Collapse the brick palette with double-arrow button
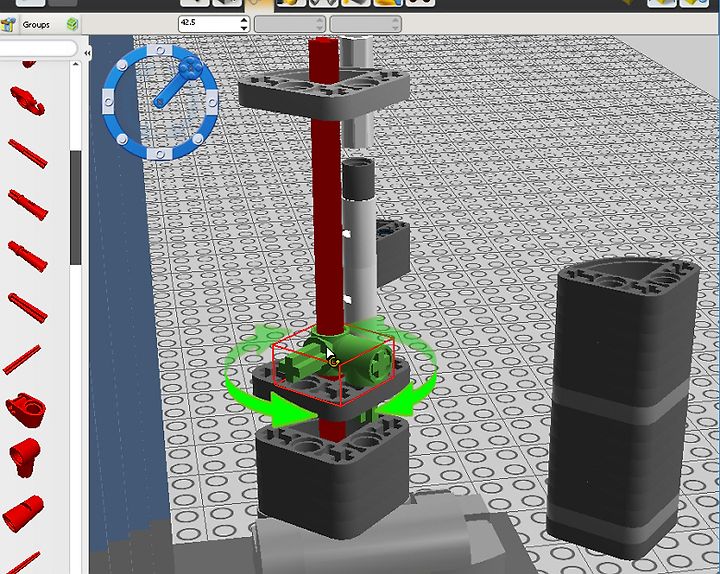 coord(87,53)
